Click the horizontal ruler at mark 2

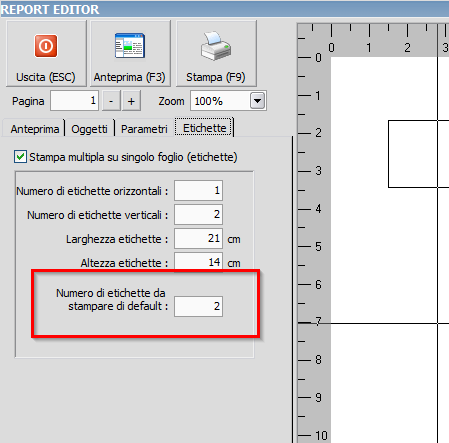[407, 40]
